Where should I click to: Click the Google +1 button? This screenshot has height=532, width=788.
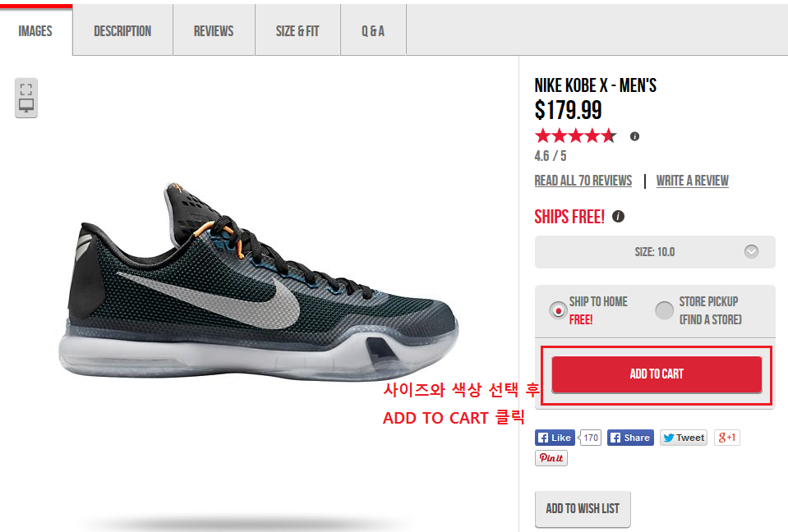coord(726,438)
